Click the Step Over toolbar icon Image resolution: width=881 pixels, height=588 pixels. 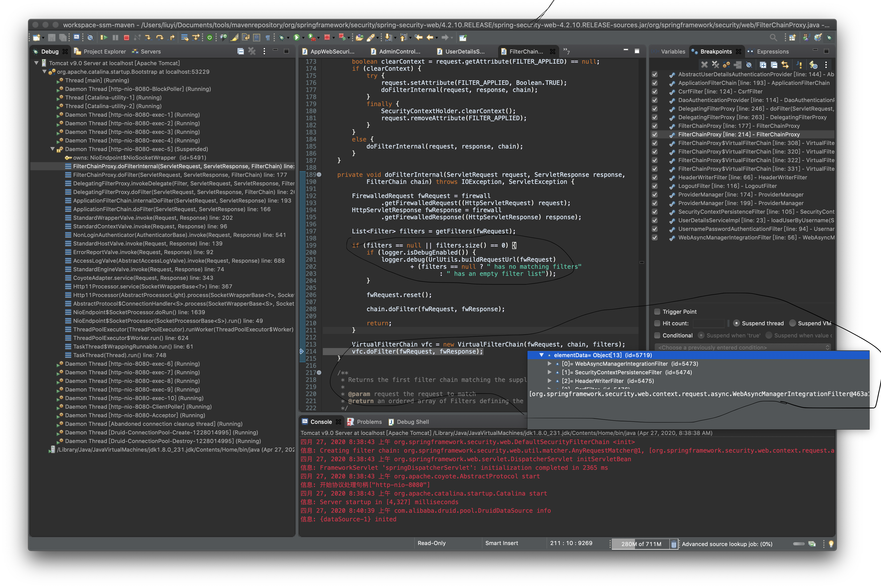tap(160, 37)
